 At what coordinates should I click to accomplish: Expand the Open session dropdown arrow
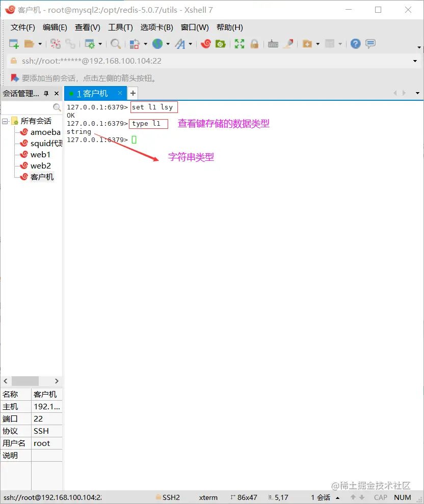[40, 44]
